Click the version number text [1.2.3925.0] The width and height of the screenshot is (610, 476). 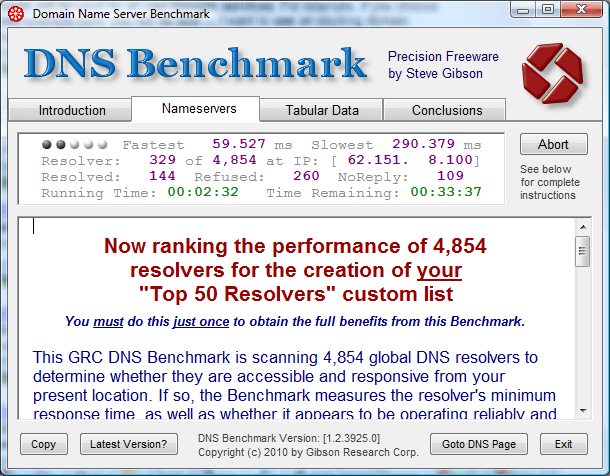352,438
